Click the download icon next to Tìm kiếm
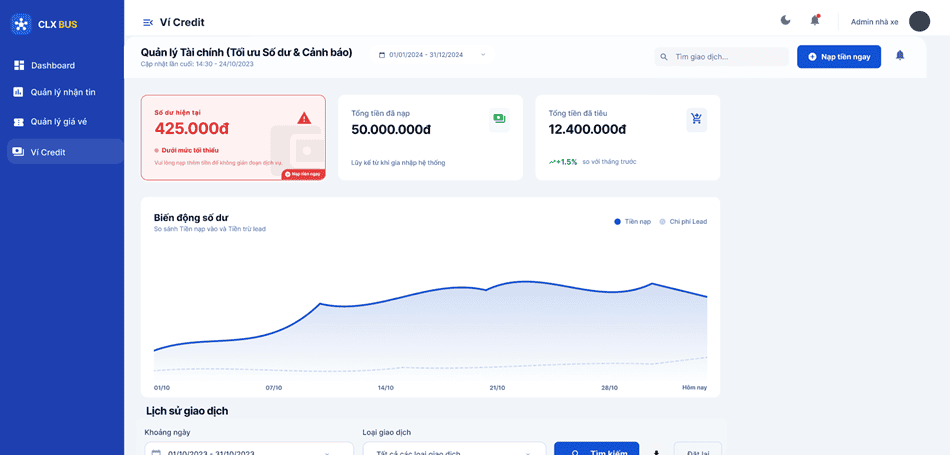The image size is (950, 455). pos(657,452)
